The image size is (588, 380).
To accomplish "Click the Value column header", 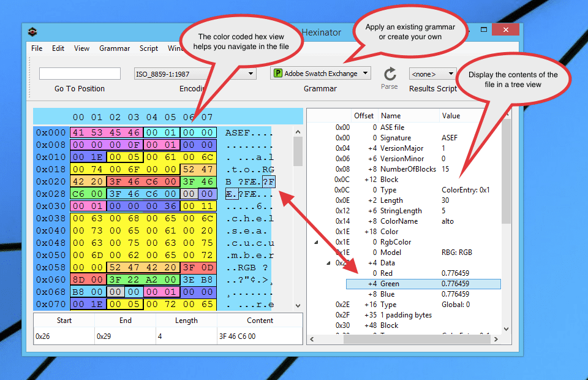I will point(470,116).
